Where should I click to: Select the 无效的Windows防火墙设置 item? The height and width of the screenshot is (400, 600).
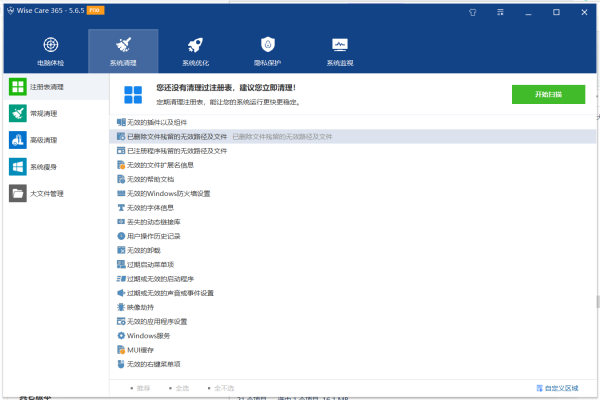tap(163, 193)
